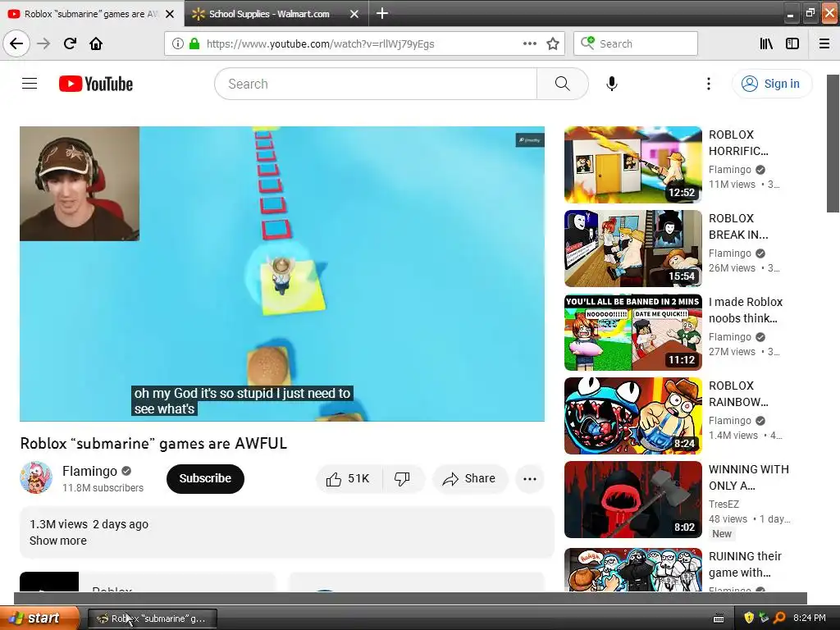Reload the page with the refresh icon
Screen dimensions: 840x630
70,43
